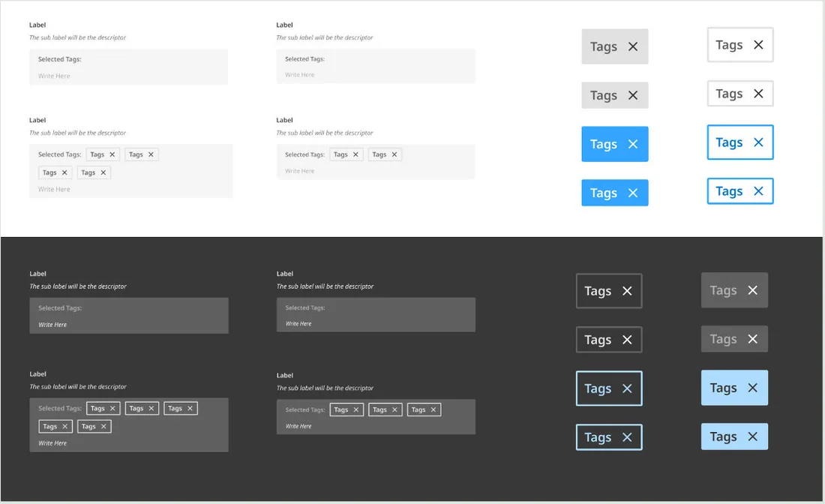Focus Write Here below the dark five tags
825x504 pixels.
(52, 443)
